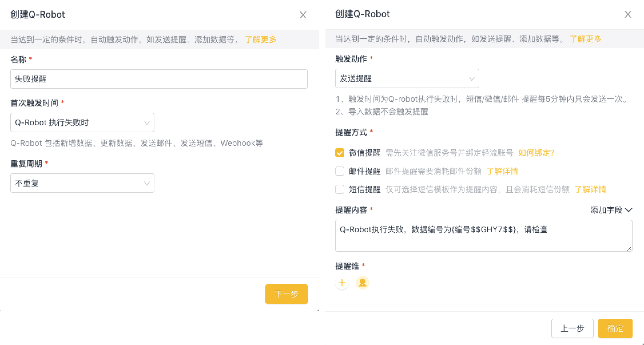Click the text area resize handle
The height and width of the screenshot is (345, 644).
pos(629,249)
